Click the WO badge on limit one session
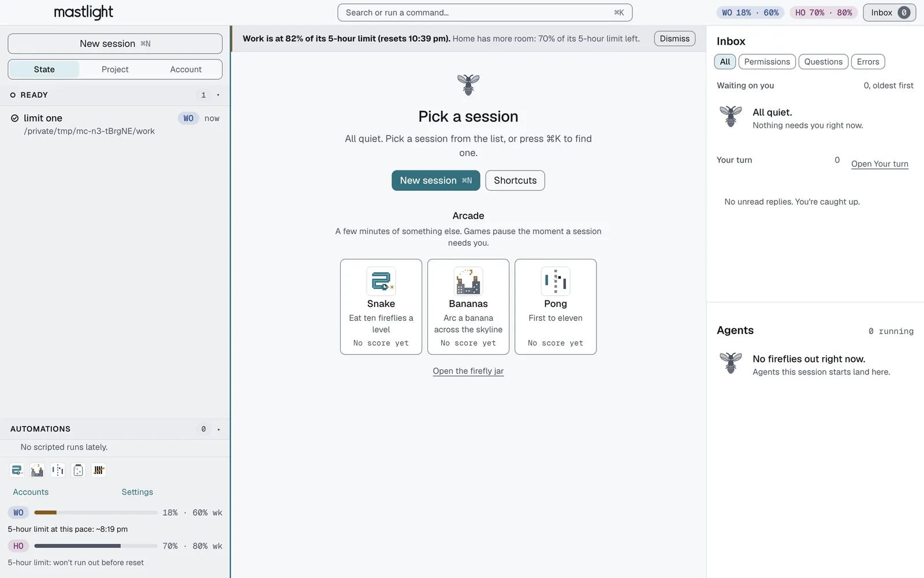The height and width of the screenshot is (578, 924). point(188,118)
